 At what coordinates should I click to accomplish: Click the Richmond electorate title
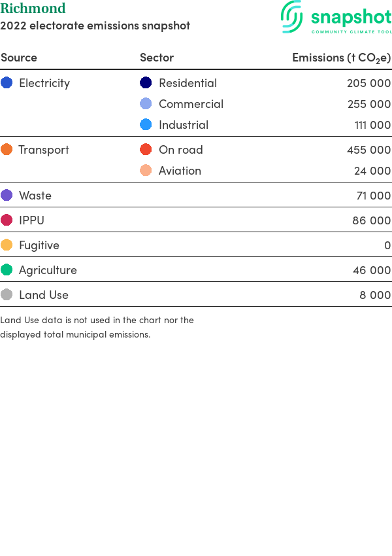click(33, 8)
